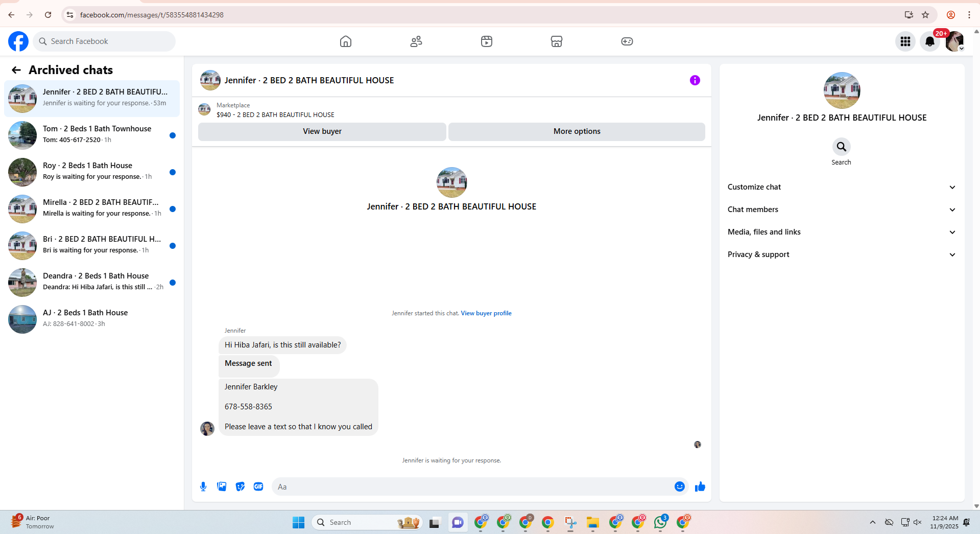Click the chat header house avatar
The height and width of the screenshot is (534, 980).
(x=210, y=80)
